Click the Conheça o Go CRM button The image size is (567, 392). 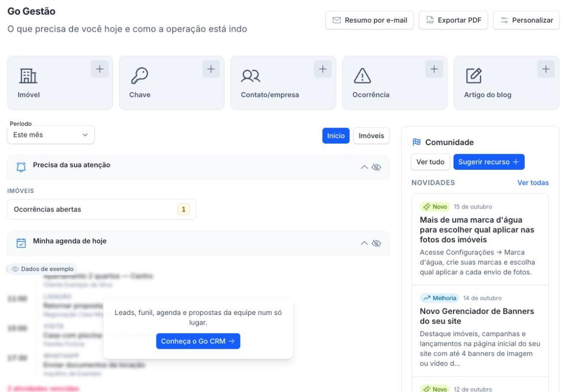198,341
